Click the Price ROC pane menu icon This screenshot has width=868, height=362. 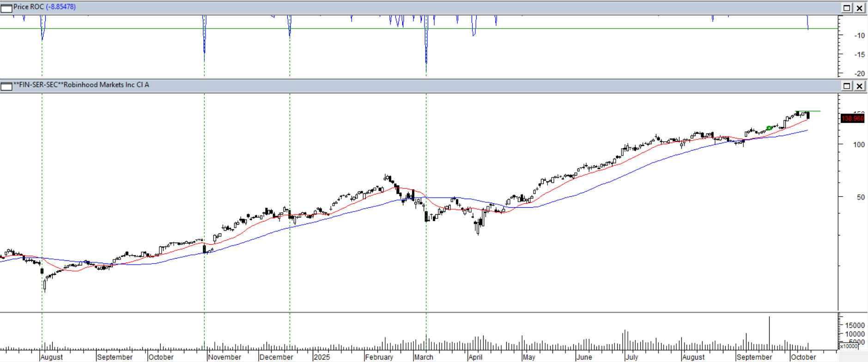click(6, 8)
